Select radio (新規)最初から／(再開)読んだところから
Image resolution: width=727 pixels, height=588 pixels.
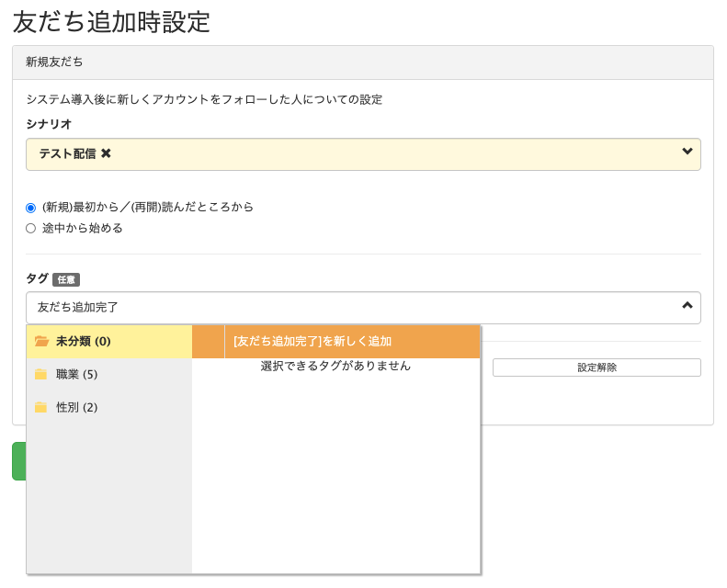coord(30,208)
